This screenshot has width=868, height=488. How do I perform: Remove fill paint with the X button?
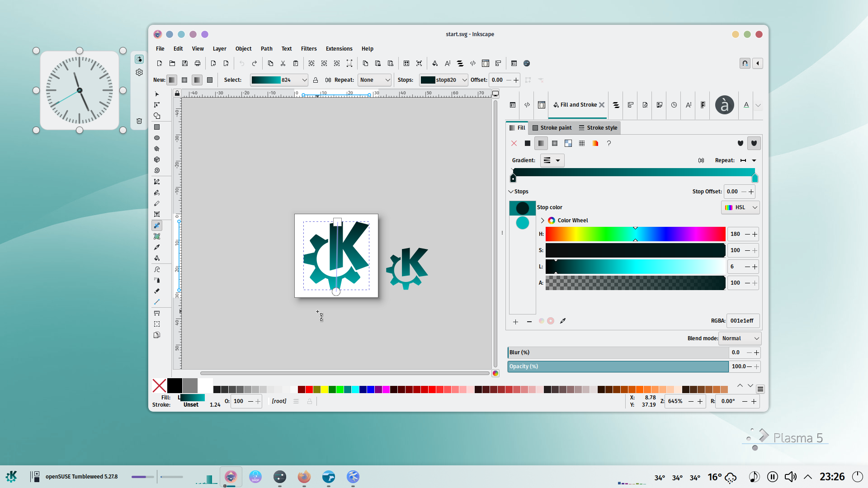[x=514, y=143]
